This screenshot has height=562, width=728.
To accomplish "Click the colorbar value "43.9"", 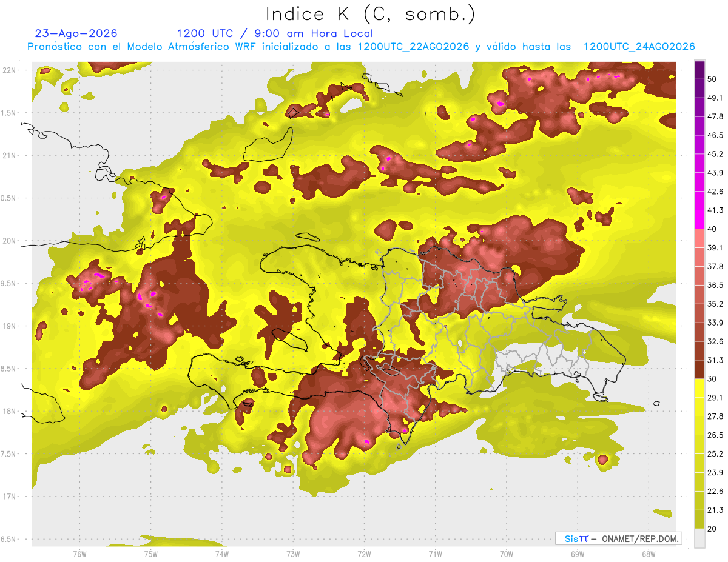I will (715, 173).
